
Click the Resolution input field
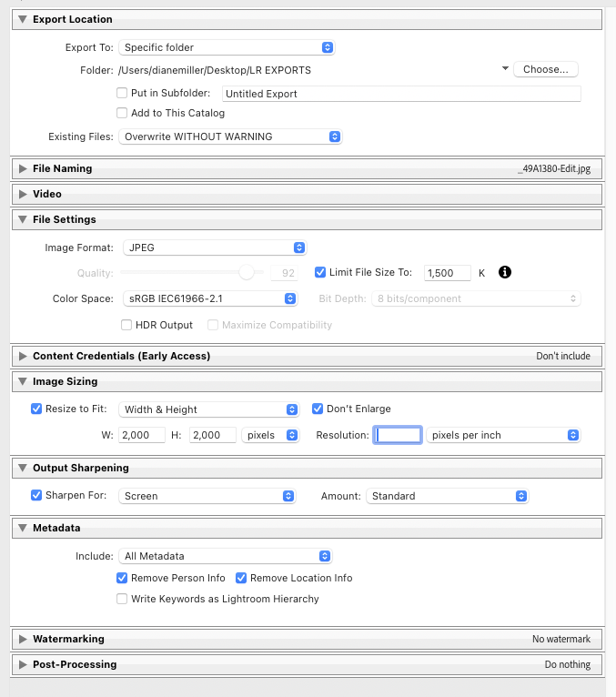(x=398, y=435)
